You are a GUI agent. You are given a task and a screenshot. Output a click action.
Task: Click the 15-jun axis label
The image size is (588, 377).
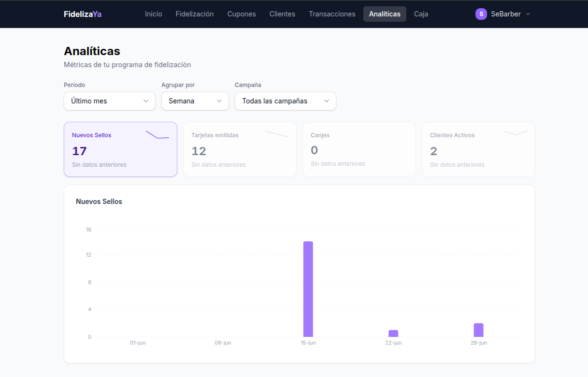pyautogui.click(x=308, y=343)
